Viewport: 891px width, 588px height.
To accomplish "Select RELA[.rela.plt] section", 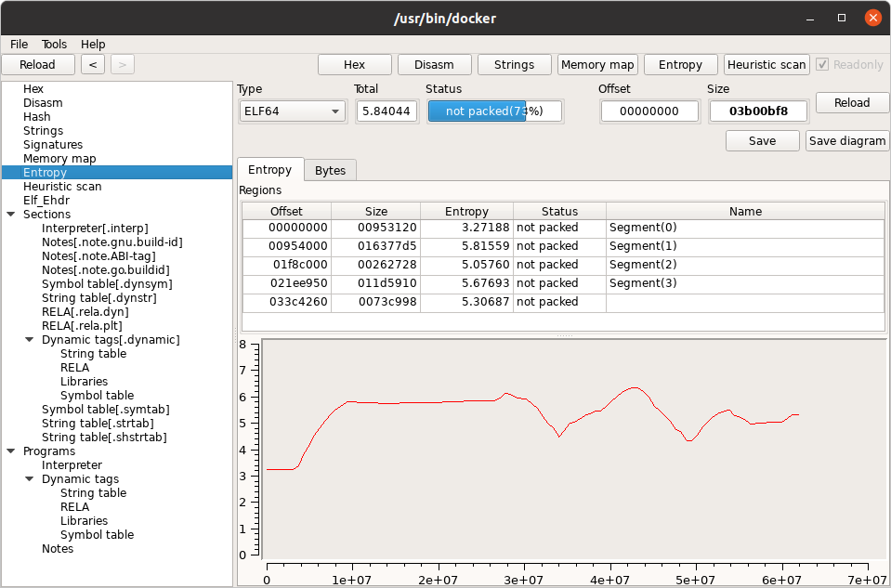I will coord(83,325).
